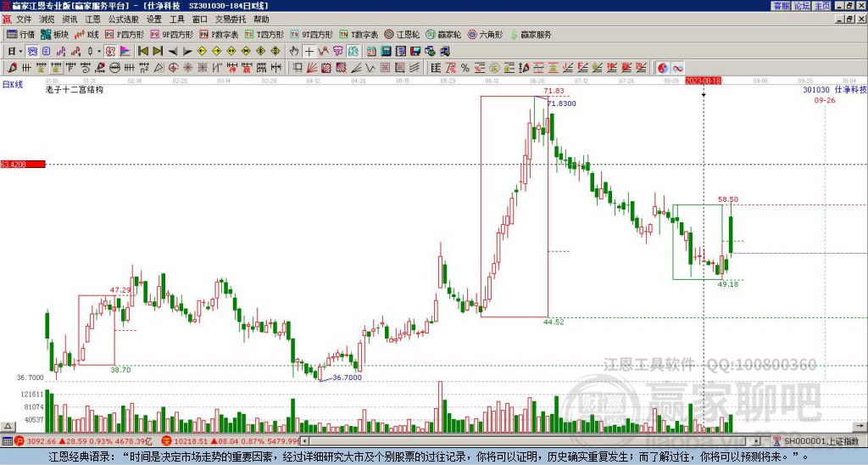Viewport: 868px width, 465px height.
Task: Click the 36.7000 low price label
Action: click(x=347, y=378)
